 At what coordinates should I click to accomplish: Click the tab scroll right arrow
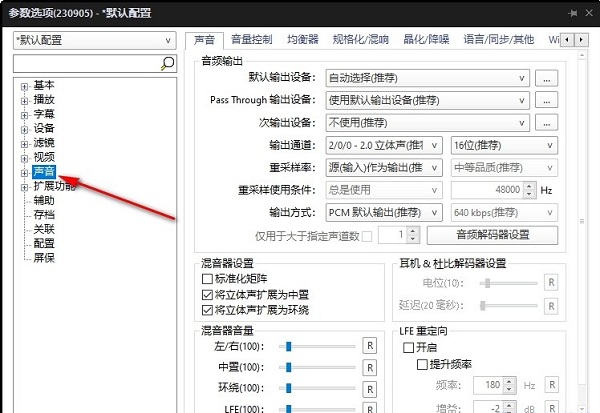(x=581, y=39)
